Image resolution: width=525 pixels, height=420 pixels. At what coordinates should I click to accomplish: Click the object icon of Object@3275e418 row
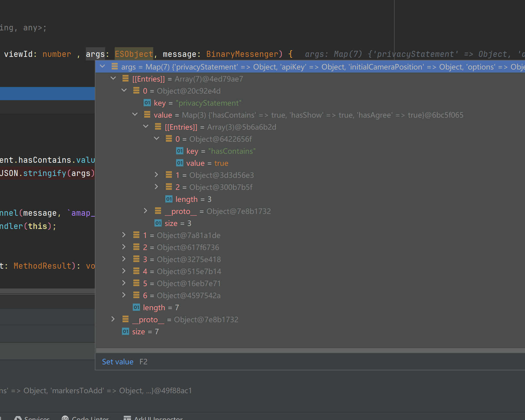(136, 259)
